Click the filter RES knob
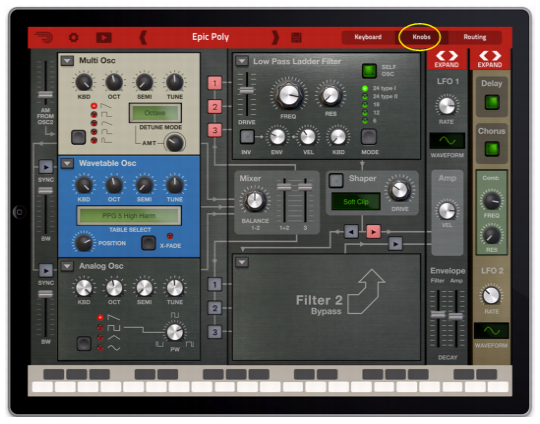The image size is (540, 424). pyautogui.click(x=330, y=96)
